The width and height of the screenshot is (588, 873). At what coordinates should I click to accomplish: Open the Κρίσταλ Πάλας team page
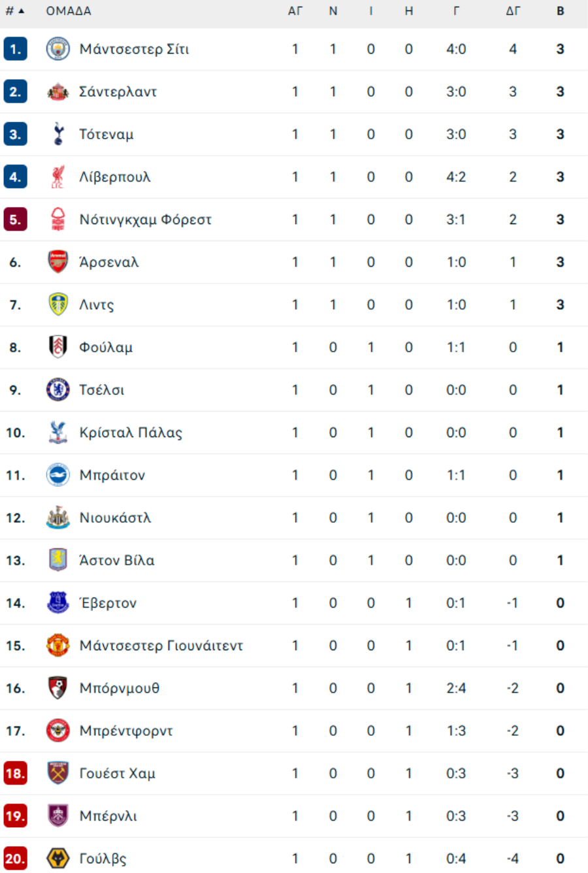click(x=131, y=433)
